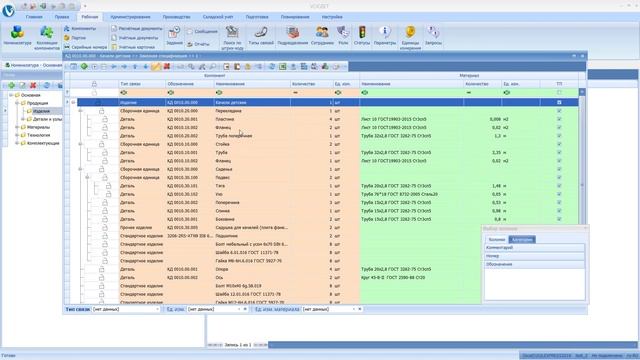Click the refresh icon in specification toolbar
This screenshot has height=360, width=640.
(271, 67)
